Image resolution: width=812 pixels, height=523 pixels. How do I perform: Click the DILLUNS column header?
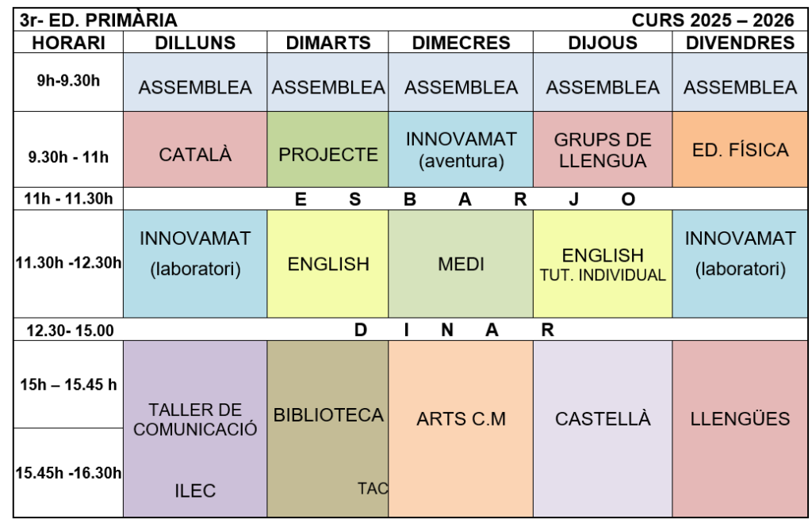(x=195, y=43)
